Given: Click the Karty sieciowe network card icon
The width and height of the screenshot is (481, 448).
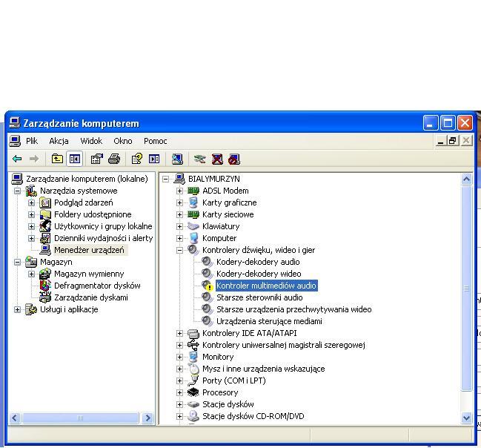Looking at the screenshot, I should (x=193, y=214).
